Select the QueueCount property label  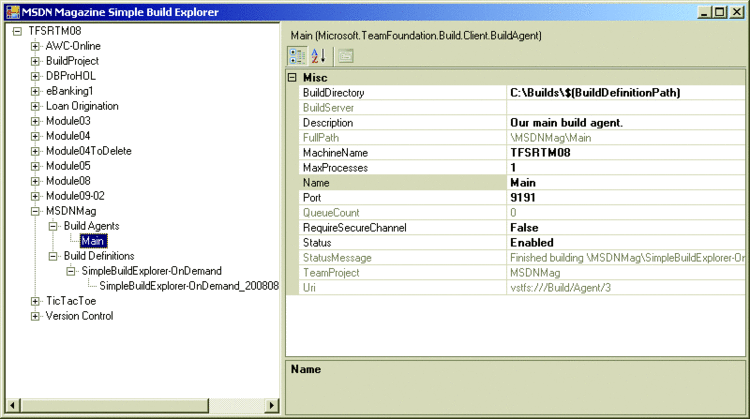tap(331, 213)
